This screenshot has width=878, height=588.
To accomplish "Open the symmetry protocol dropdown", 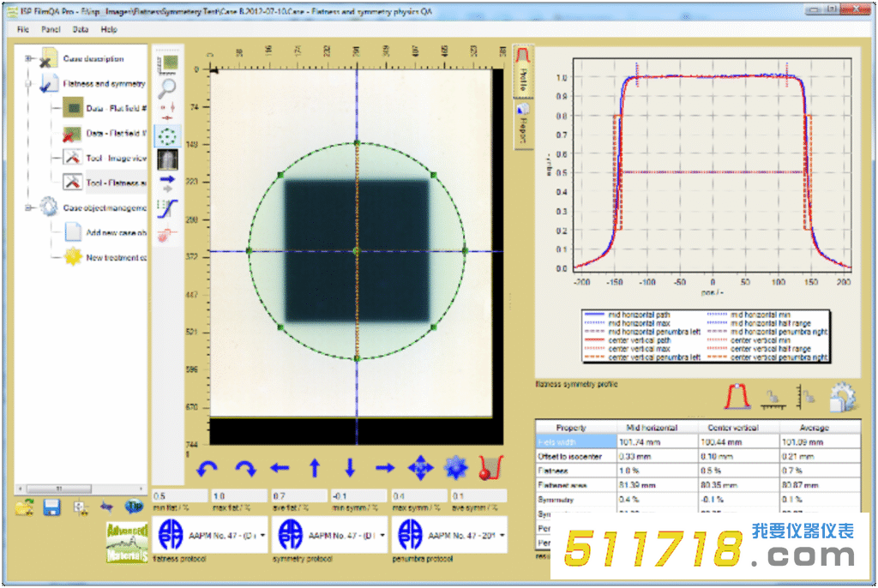I will coord(381,535).
